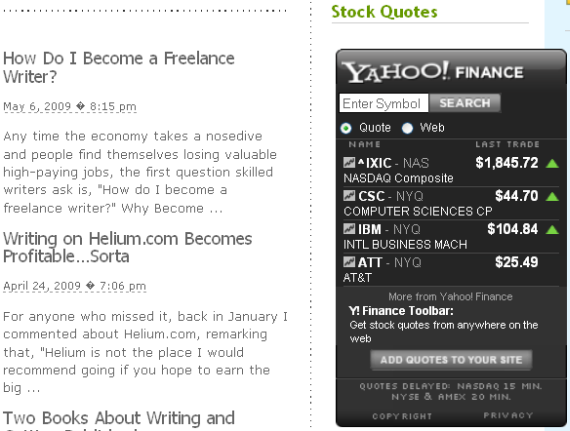The width and height of the screenshot is (570, 431).
Task: Open the Two Books About Writing post
Action: pos(119,420)
